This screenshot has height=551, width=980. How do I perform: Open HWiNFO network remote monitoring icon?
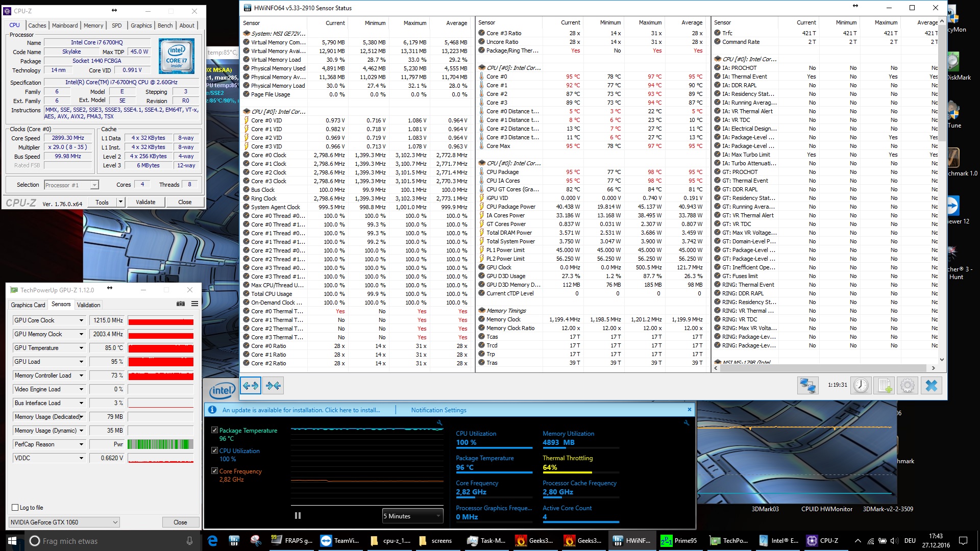807,385
